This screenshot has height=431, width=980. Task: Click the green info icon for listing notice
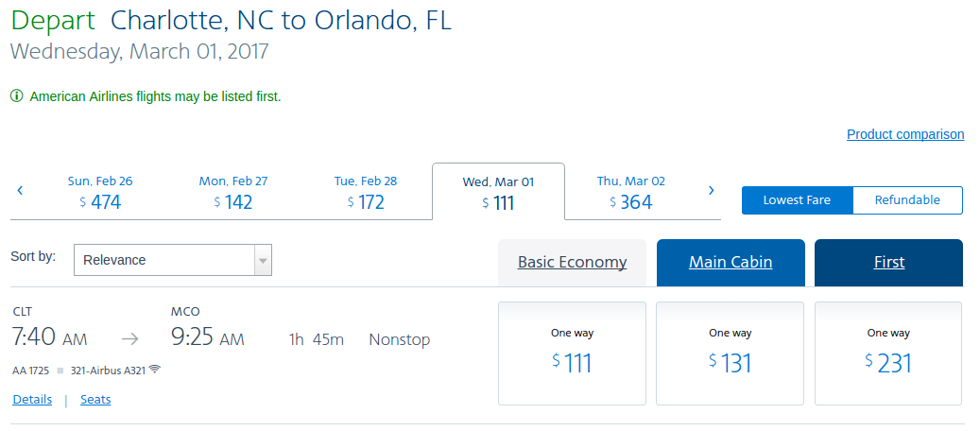(16, 95)
